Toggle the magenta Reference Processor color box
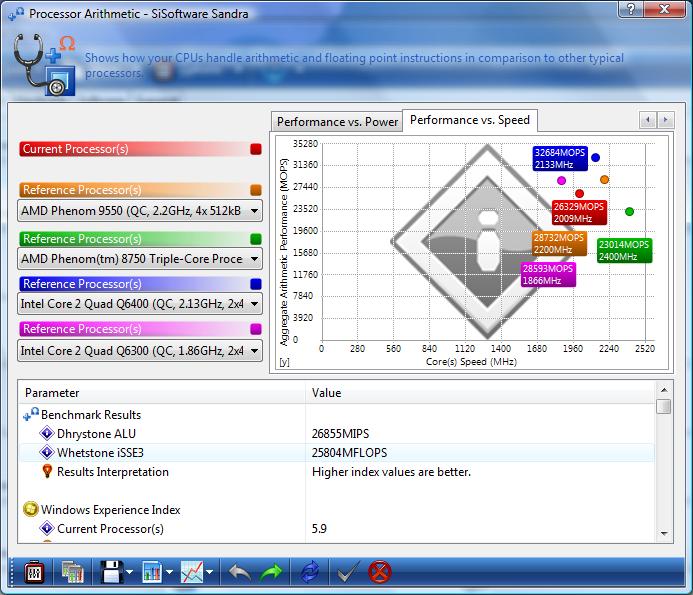 tap(256, 329)
